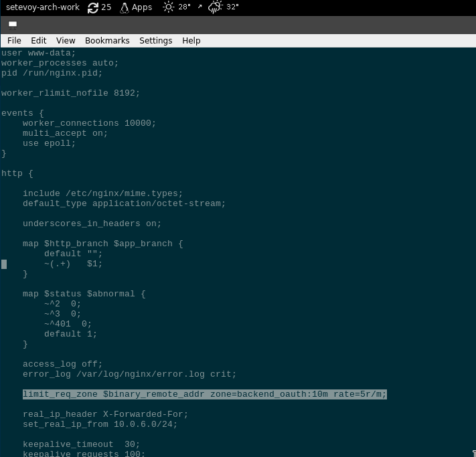Open the Apps launcher penguin icon
Screen dimensions: 476x457
(x=124, y=7)
